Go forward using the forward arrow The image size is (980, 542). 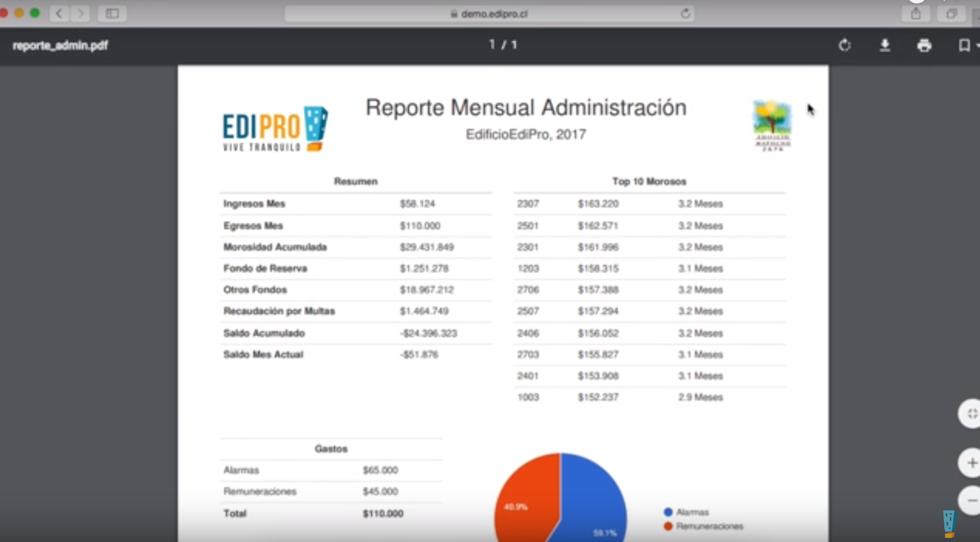80,13
